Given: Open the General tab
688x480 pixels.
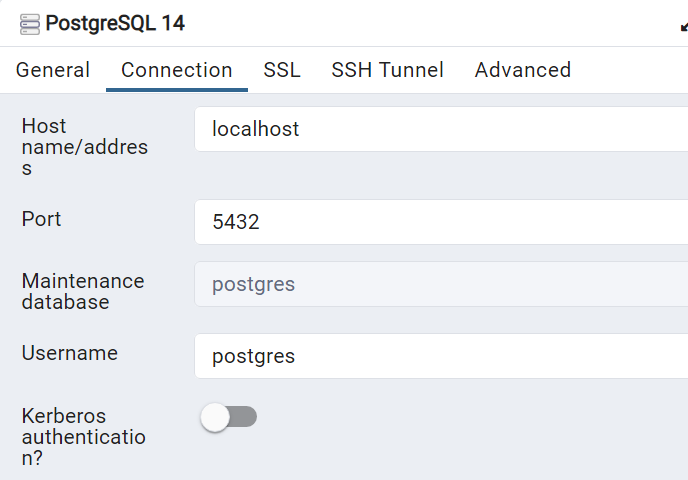Looking at the screenshot, I should point(53,70).
